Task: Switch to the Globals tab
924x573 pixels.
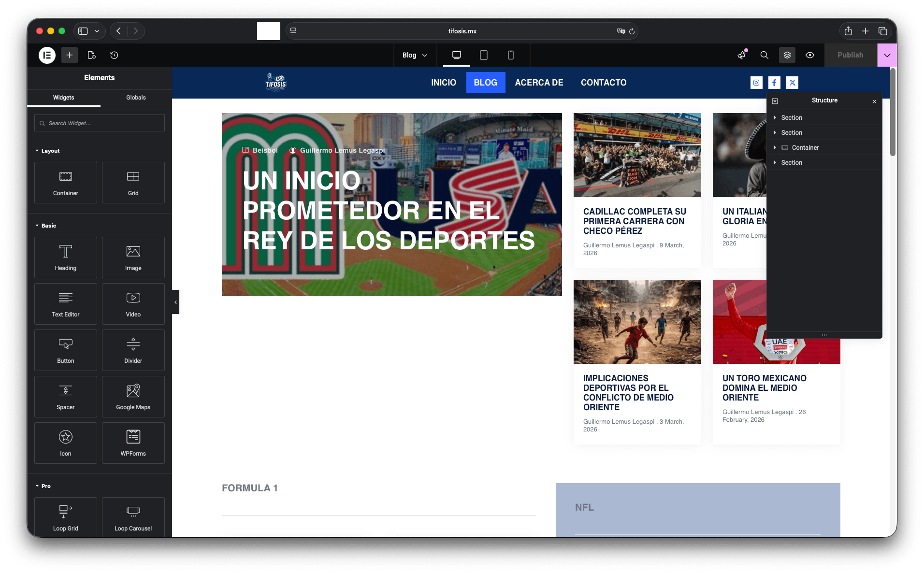Action: (136, 98)
